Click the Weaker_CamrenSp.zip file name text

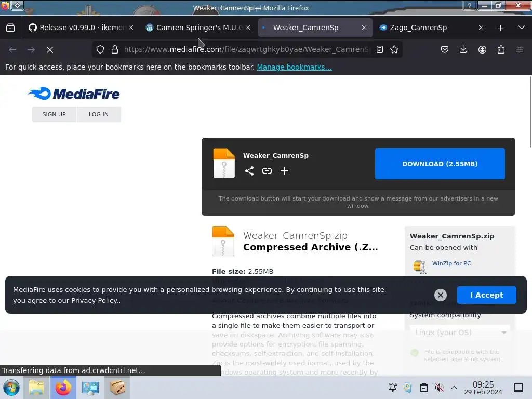295,235
